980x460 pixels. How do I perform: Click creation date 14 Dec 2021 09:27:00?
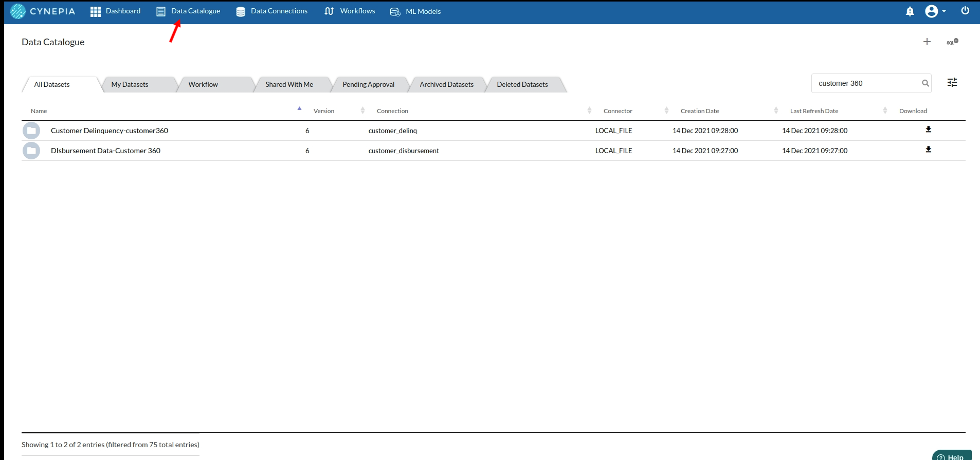[705, 151]
